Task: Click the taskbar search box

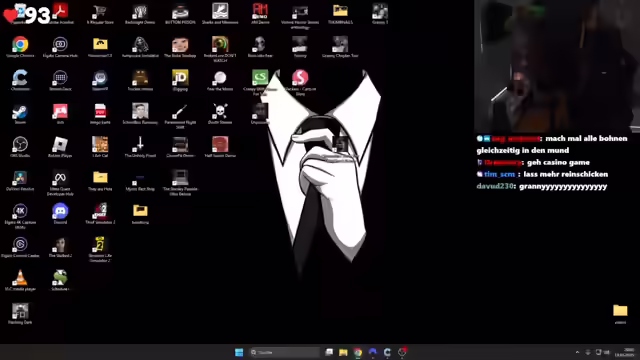Action: 284,352
